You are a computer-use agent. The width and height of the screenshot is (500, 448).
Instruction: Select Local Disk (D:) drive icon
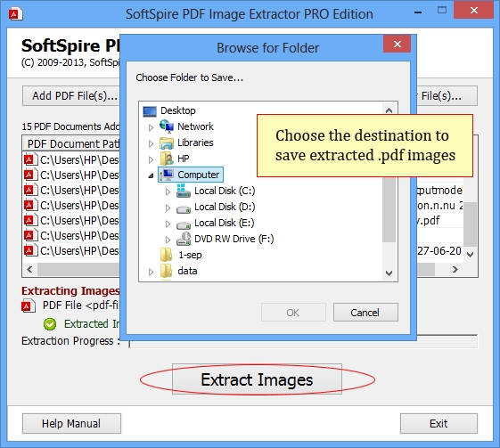click(184, 208)
